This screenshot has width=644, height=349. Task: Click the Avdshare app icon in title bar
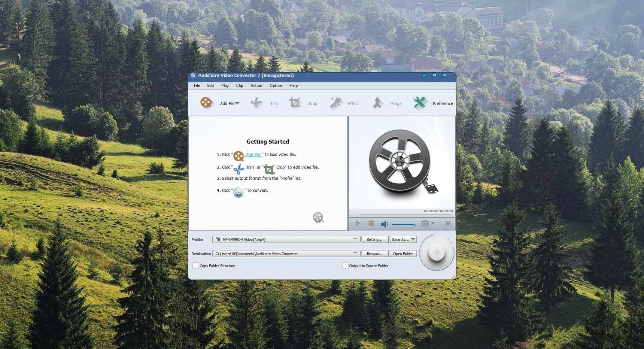[193, 75]
